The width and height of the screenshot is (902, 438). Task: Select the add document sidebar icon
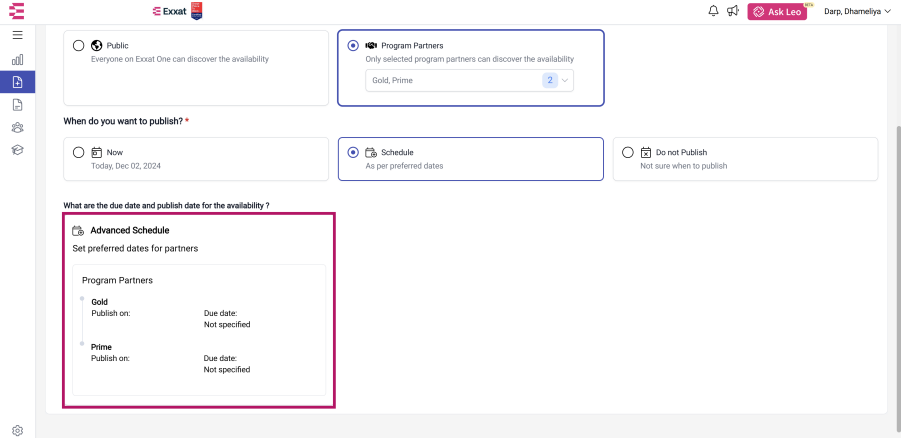click(x=17, y=82)
